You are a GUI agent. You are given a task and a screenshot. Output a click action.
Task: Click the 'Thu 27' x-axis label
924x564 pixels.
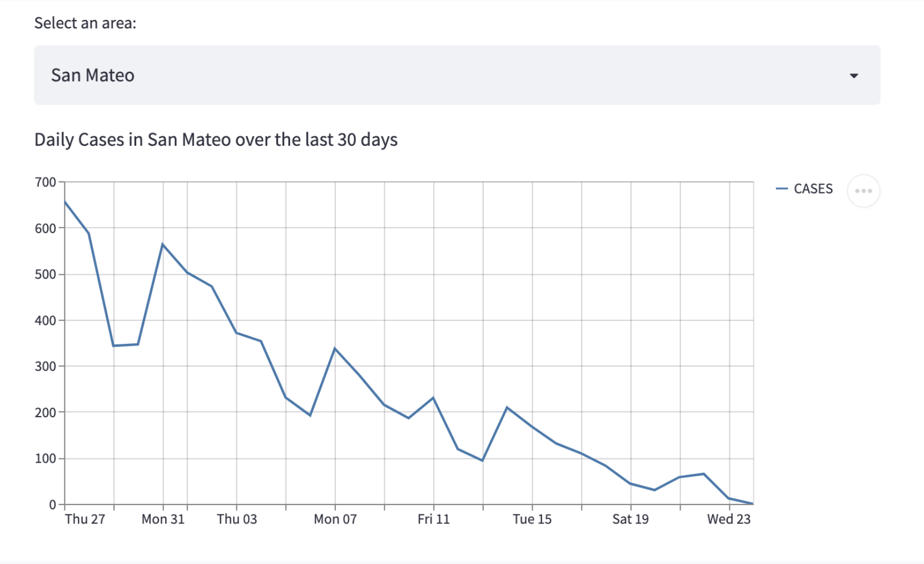click(85, 519)
